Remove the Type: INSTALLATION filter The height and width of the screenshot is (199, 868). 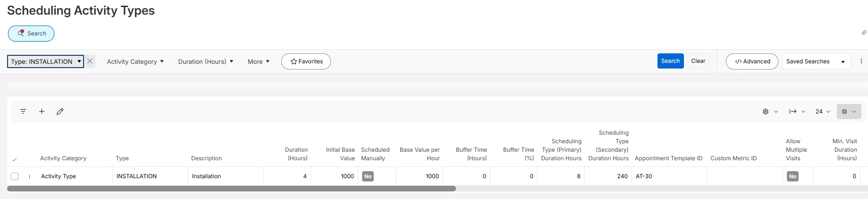(x=90, y=61)
